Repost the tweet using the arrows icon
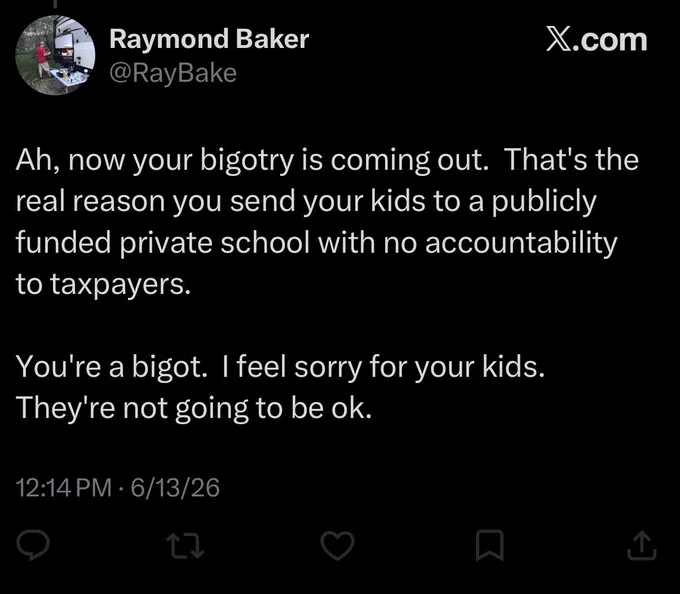 click(x=186, y=546)
